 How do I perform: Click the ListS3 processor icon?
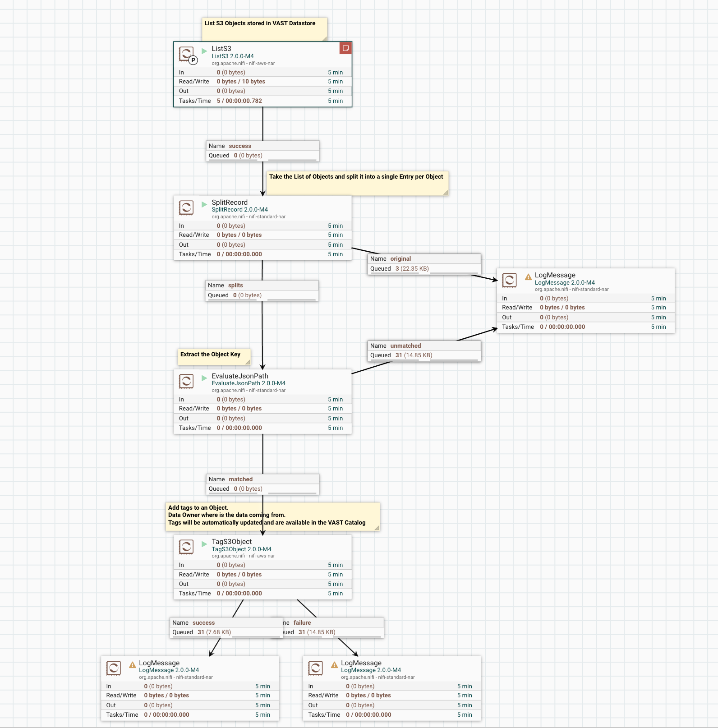tap(186, 54)
